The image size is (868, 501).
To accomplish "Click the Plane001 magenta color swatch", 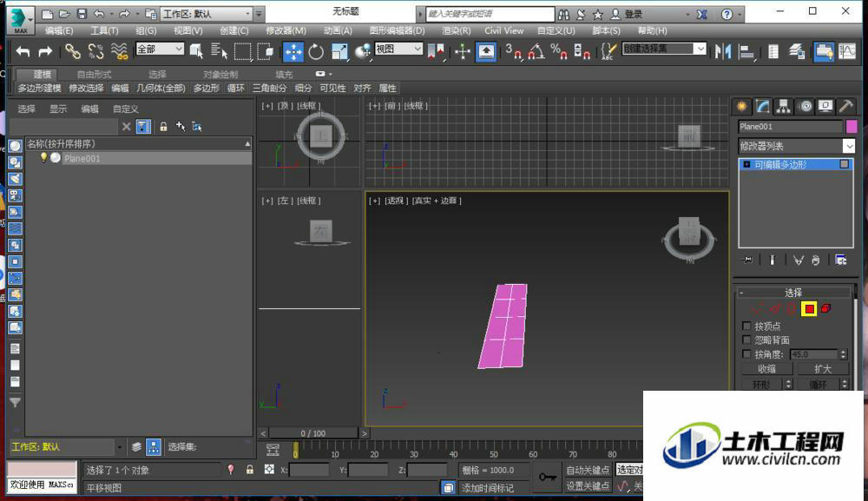I will [852, 127].
